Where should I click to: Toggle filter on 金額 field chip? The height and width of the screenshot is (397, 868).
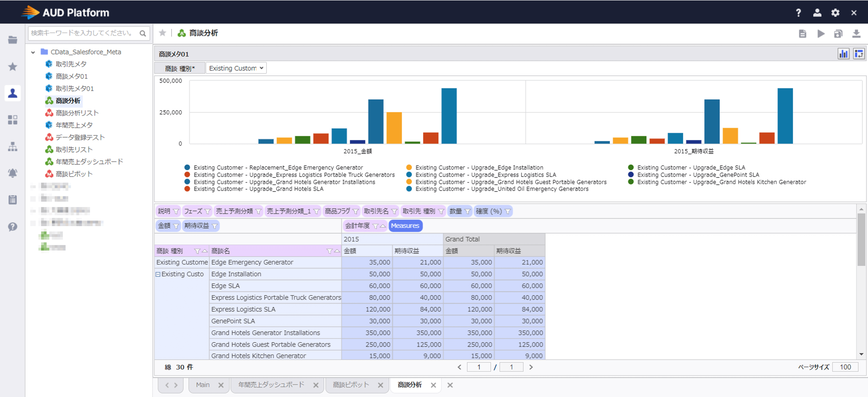click(x=176, y=226)
